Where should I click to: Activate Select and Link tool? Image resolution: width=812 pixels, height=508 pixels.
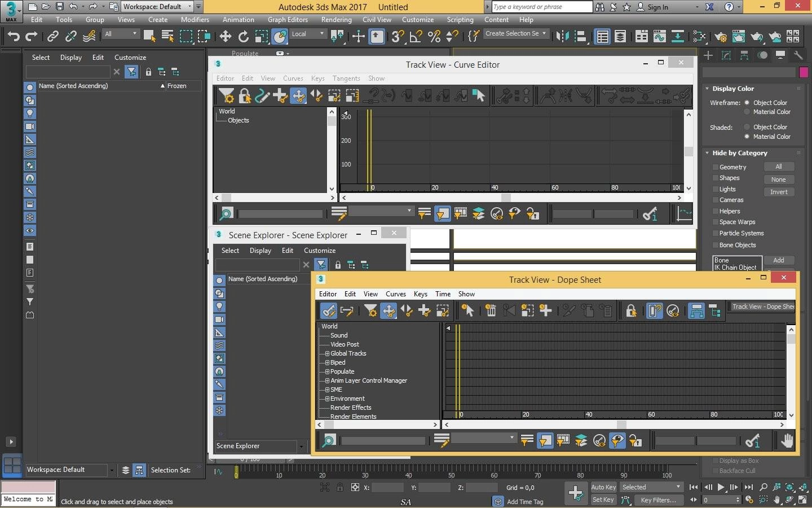[x=53, y=37]
